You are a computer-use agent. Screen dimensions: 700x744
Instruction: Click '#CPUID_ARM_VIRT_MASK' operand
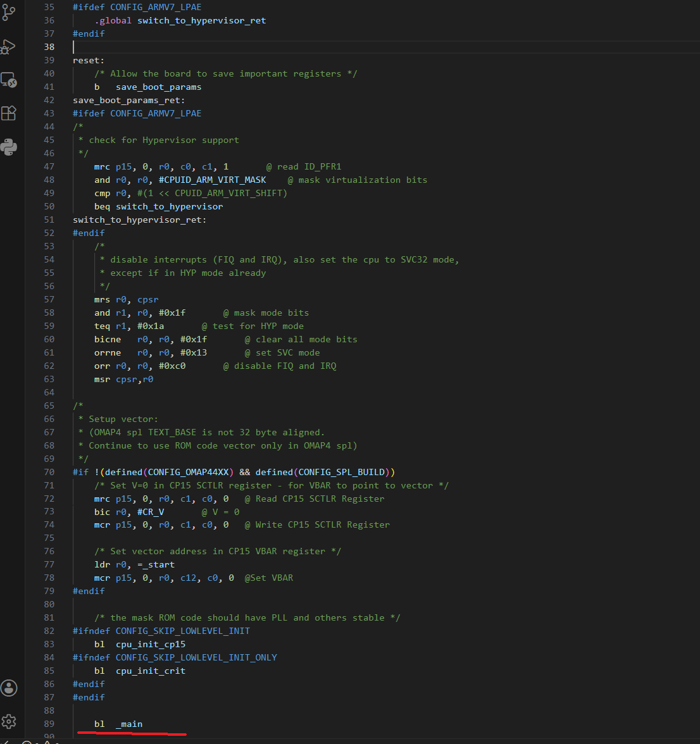point(212,180)
